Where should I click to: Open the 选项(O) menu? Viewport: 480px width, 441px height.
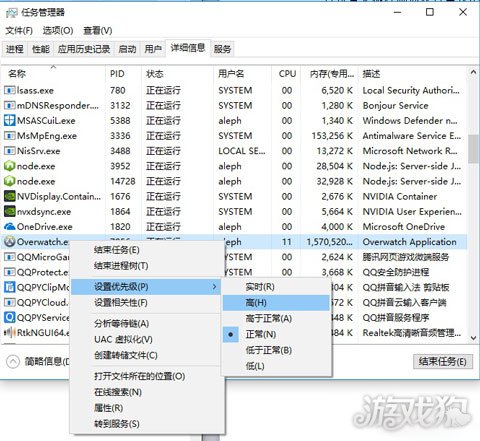(58, 31)
